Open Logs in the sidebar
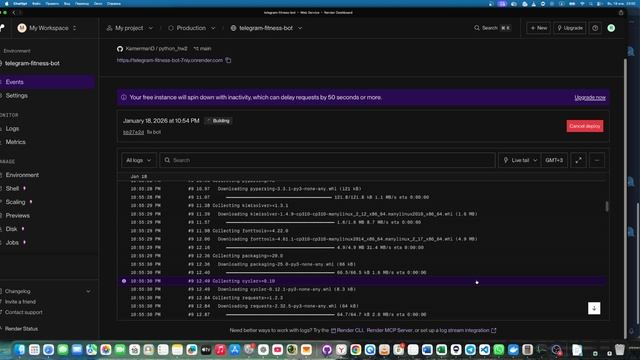The width and height of the screenshot is (640, 360). click(x=12, y=129)
